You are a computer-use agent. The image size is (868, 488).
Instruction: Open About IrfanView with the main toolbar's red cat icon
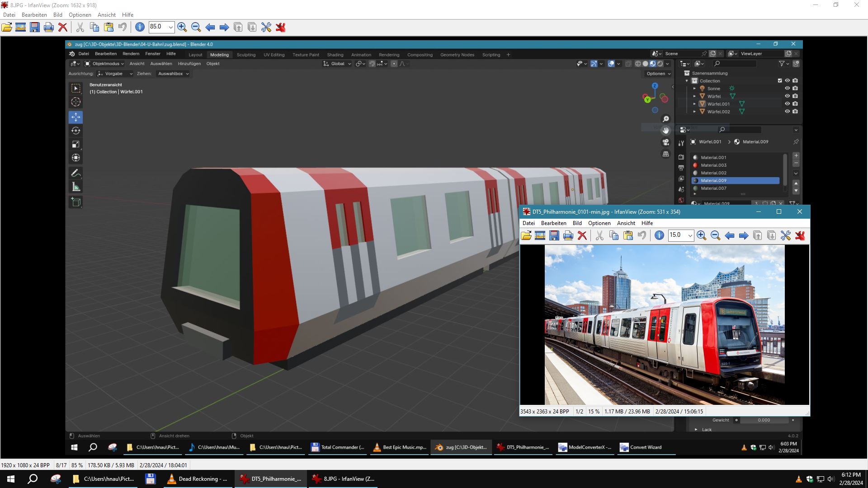(280, 27)
